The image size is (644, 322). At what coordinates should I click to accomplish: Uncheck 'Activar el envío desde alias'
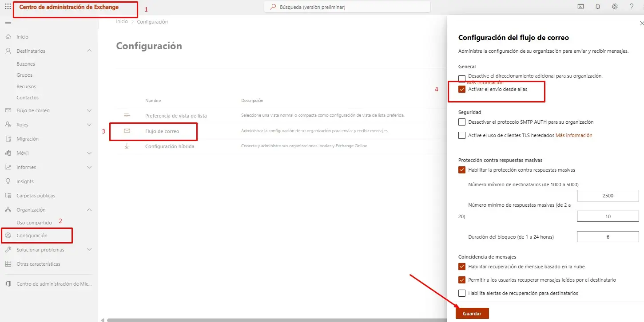tap(462, 89)
